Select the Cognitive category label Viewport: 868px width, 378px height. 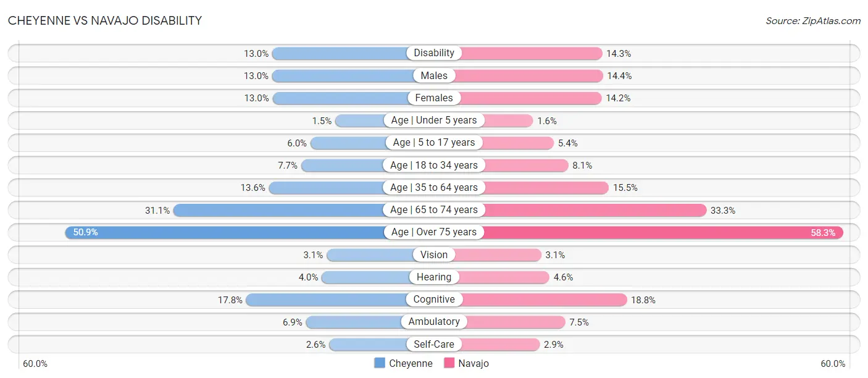click(x=434, y=300)
